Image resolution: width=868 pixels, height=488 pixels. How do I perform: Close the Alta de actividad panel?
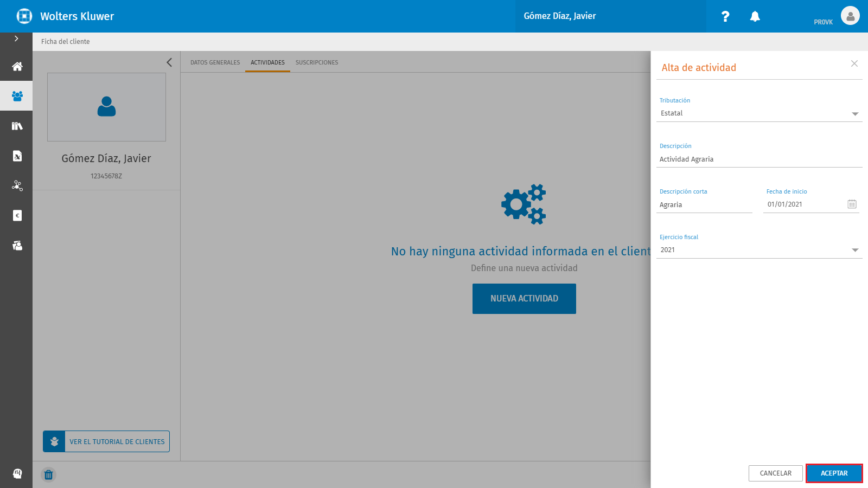854,63
